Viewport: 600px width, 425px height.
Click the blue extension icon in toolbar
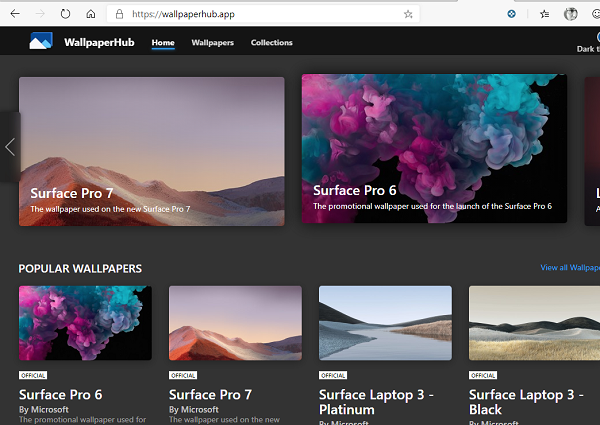512,15
